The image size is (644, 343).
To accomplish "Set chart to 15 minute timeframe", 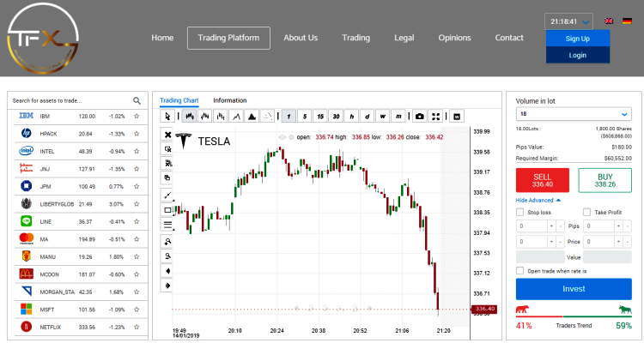I will pyautogui.click(x=320, y=117).
